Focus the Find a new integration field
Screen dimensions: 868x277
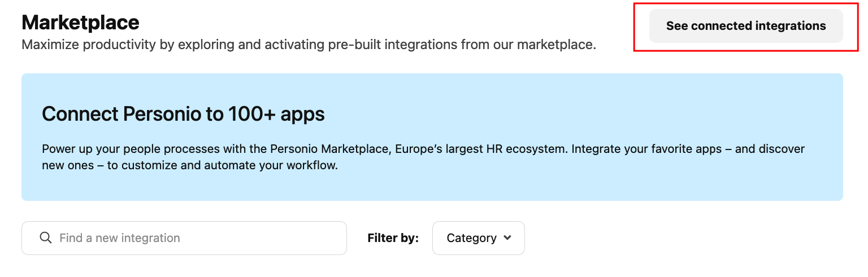coord(184,238)
